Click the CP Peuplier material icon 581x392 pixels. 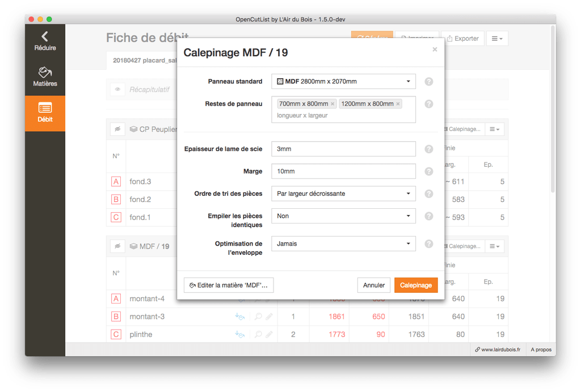coord(133,129)
